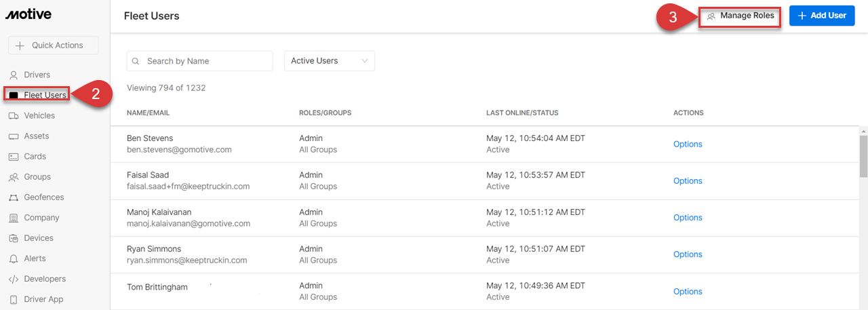868x310 pixels.
Task: Click the Vehicles truck icon in sidebar
Action: point(13,116)
